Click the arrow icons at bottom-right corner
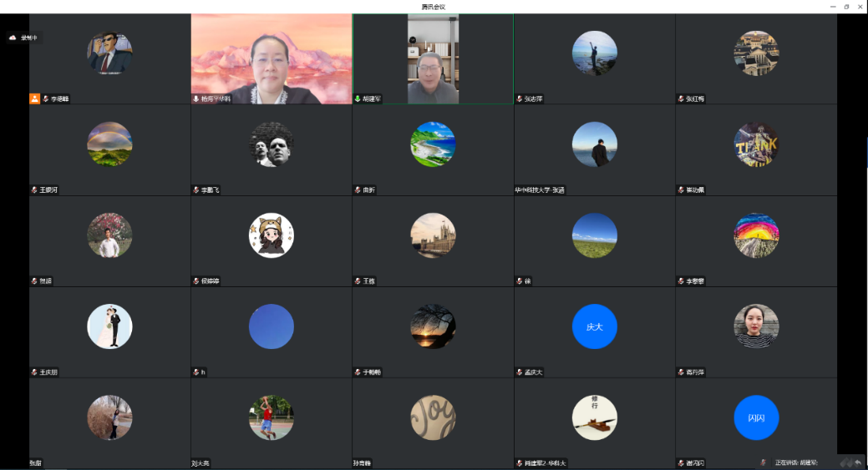868x470 pixels. [x=851, y=462]
